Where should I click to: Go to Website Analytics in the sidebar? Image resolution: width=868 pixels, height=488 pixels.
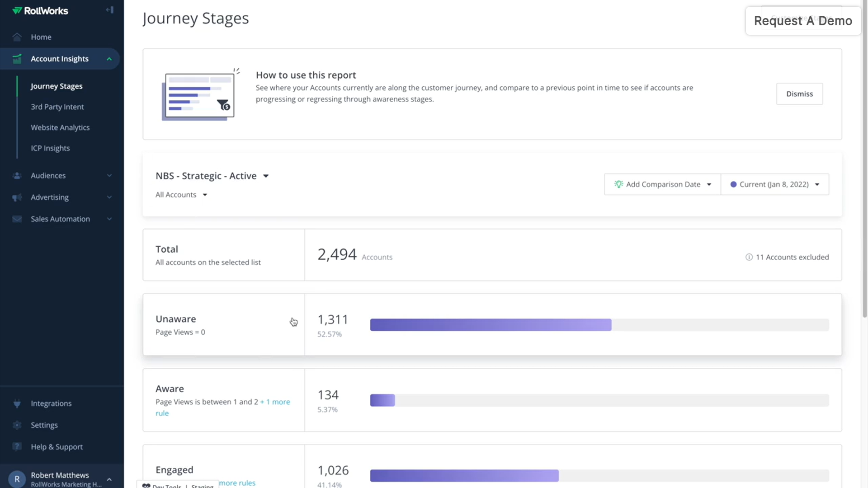click(x=60, y=128)
